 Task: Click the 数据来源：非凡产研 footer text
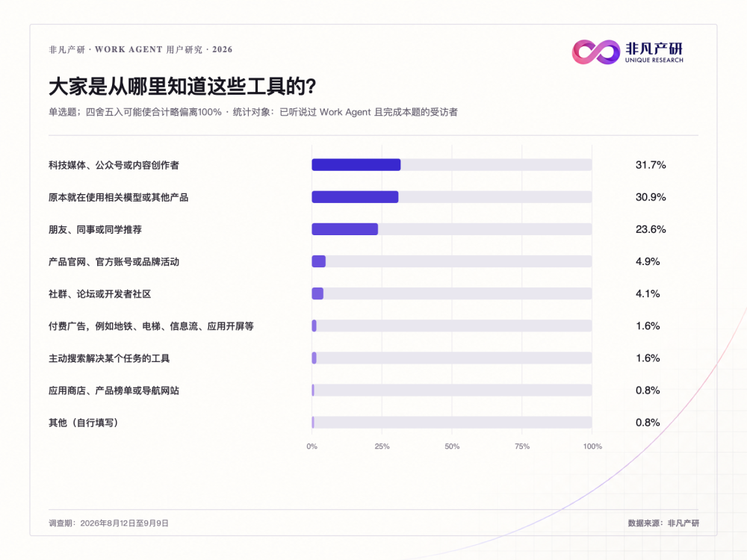[x=663, y=523]
